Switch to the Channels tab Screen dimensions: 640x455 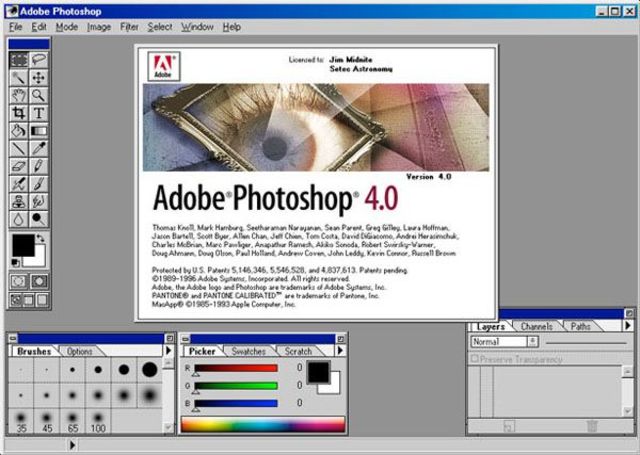(536, 326)
